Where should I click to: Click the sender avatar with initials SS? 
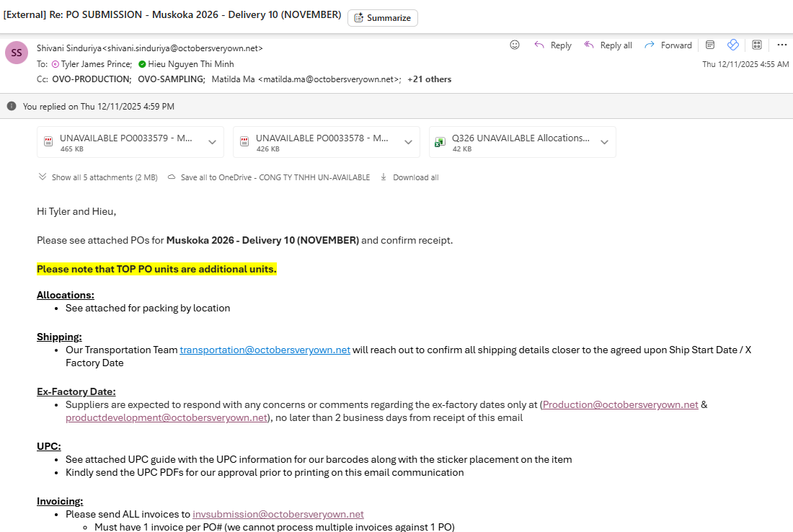[17, 53]
